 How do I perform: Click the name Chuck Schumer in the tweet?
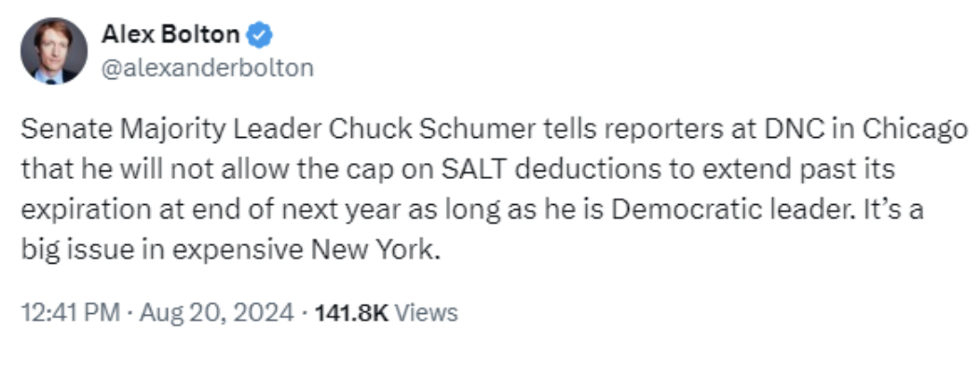tap(431, 130)
